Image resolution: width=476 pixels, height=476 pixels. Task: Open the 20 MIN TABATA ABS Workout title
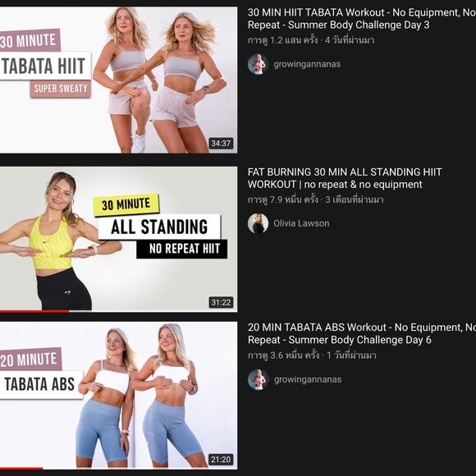coord(362,334)
